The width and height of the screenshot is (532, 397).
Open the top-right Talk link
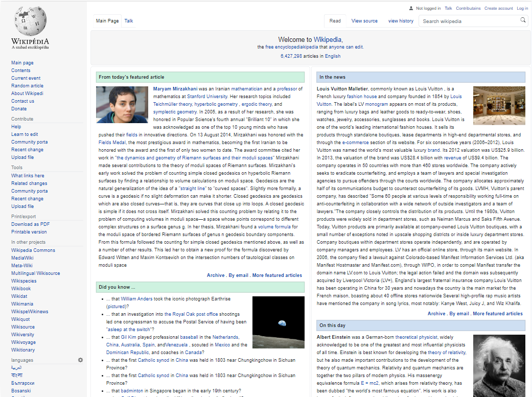coord(448,8)
